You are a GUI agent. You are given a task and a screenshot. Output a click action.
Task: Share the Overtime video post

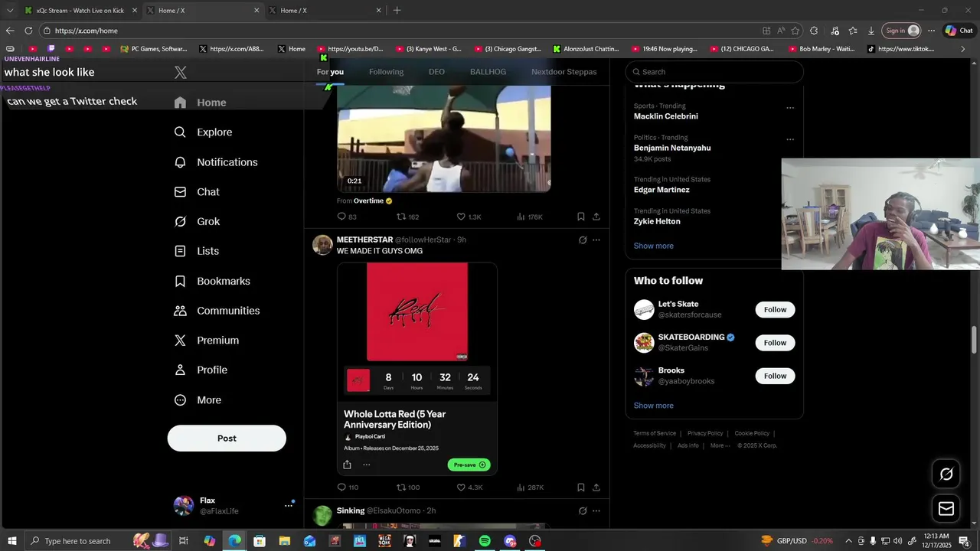pos(596,217)
